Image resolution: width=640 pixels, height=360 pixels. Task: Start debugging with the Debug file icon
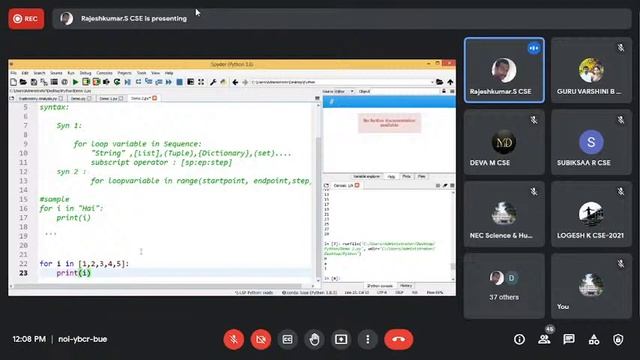click(x=128, y=82)
